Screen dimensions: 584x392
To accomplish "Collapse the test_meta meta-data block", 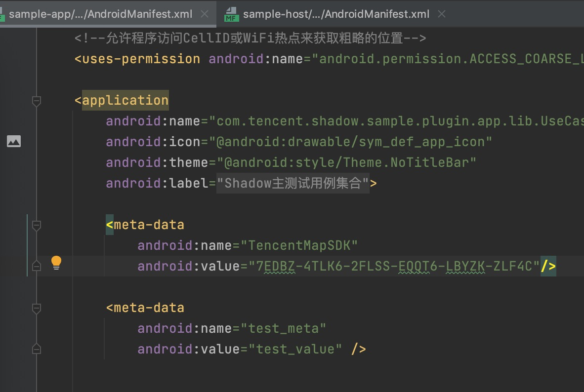I will 36,309.
